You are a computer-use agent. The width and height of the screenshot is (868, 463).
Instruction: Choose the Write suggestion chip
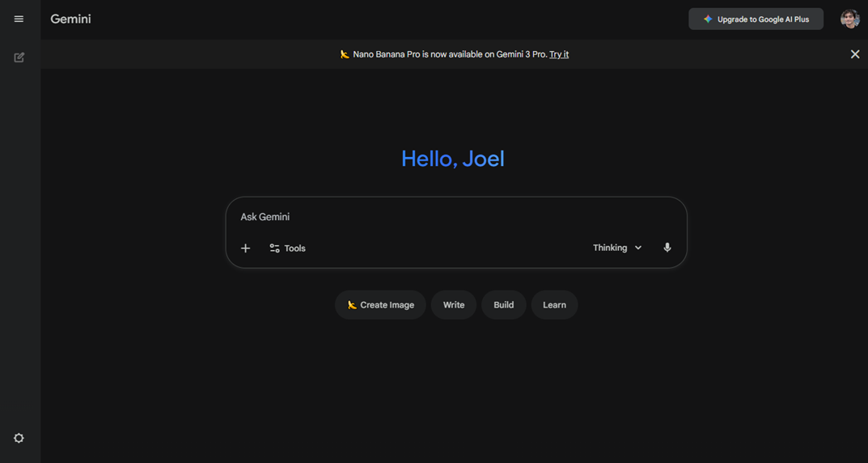click(x=454, y=305)
